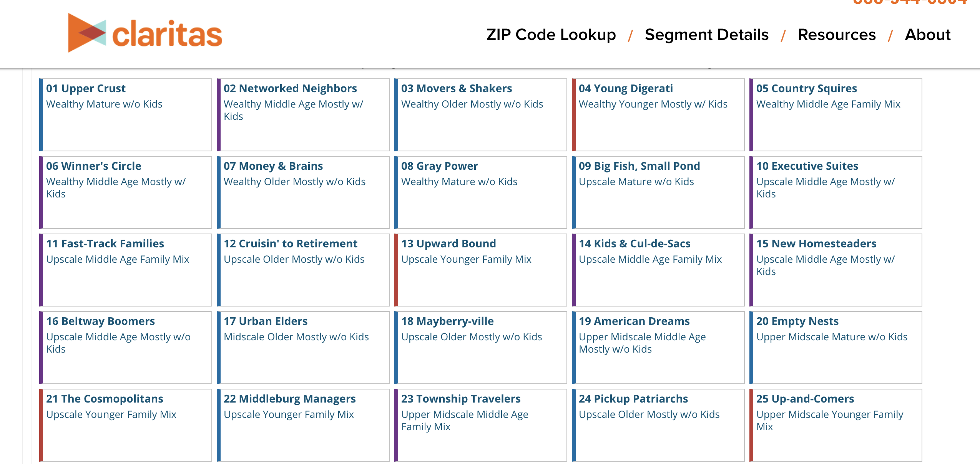Open 21 The Cosmopolitans card
The height and width of the screenshot is (464, 980).
[126, 425]
